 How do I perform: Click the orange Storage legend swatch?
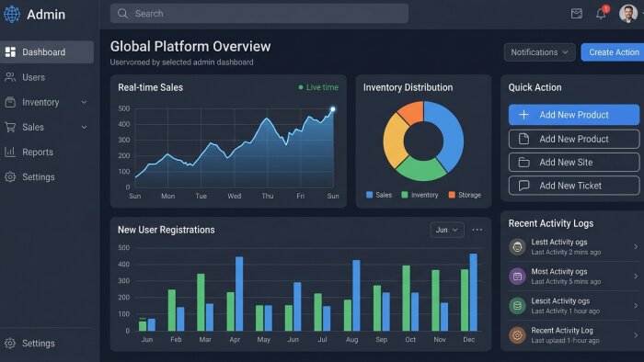[x=452, y=195]
